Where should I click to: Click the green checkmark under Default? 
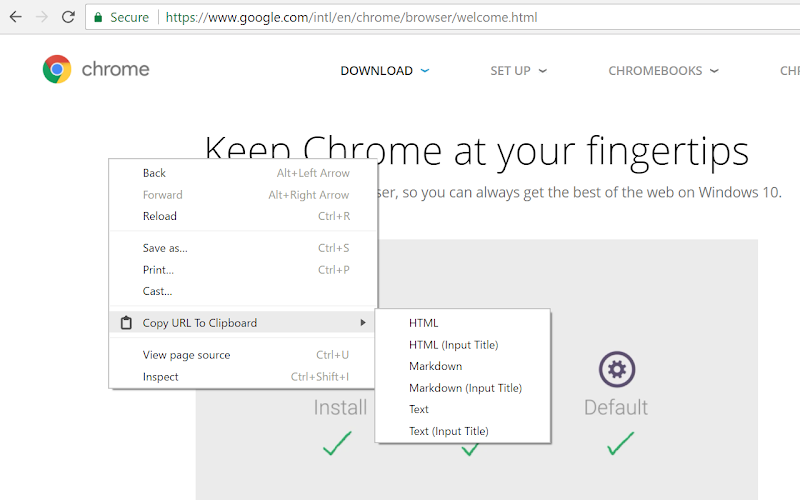(620, 443)
